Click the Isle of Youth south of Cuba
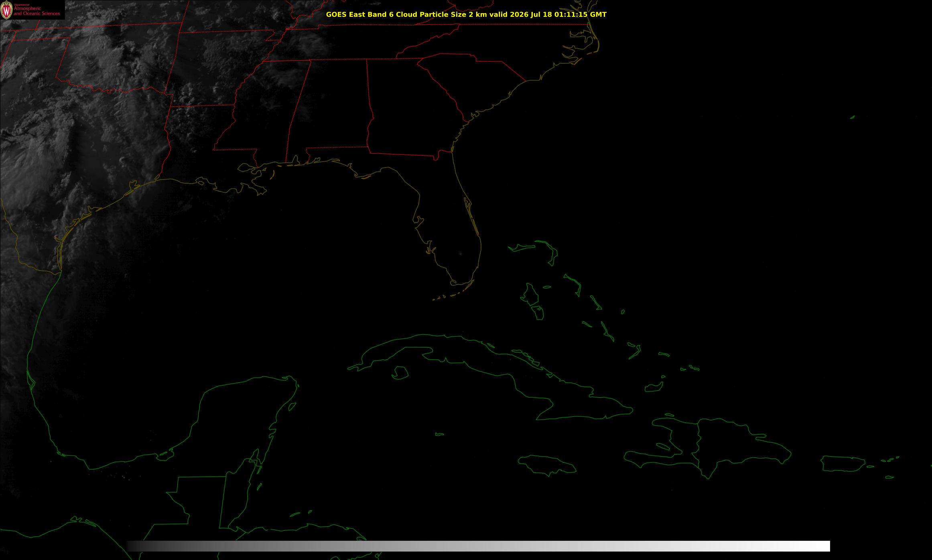This screenshot has height=560, width=932. coord(400,373)
